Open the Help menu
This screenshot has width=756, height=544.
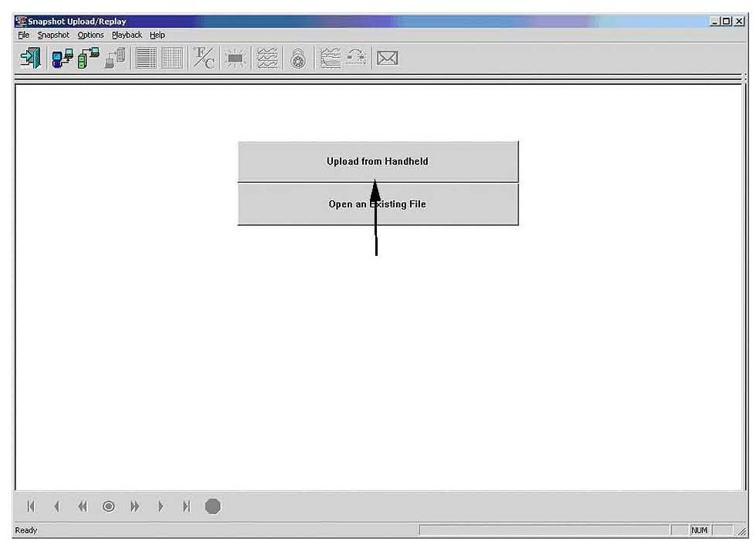coord(157,35)
